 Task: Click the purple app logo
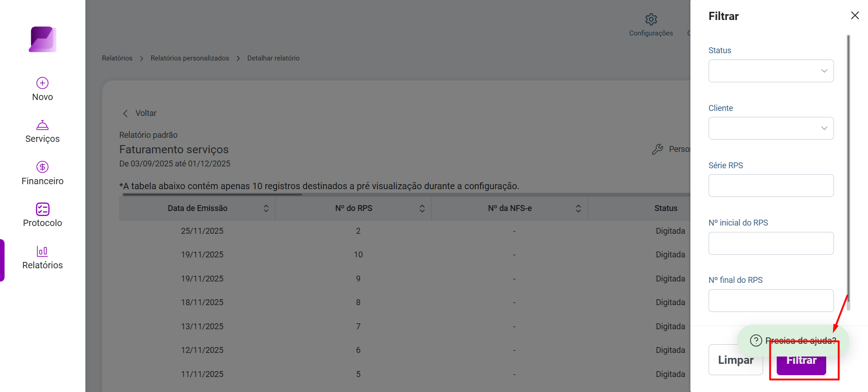[43, 39]
